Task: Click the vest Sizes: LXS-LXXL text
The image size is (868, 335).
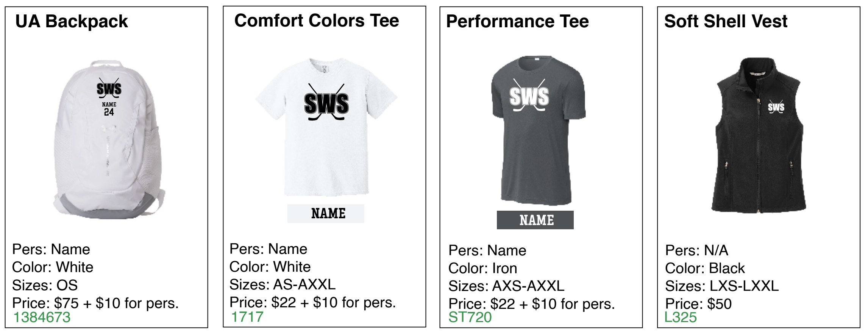Action: (x=722, y=286)
